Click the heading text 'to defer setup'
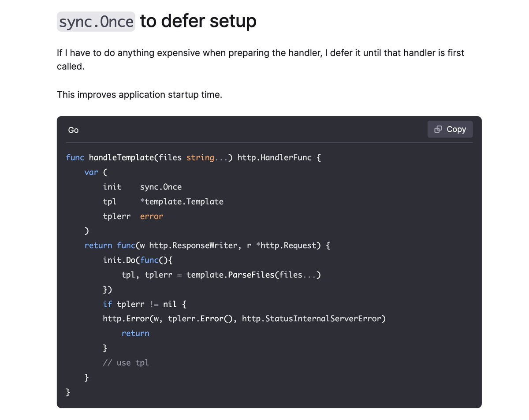The height and width of the screenshot is (420, 529). (x=198, y=21)
